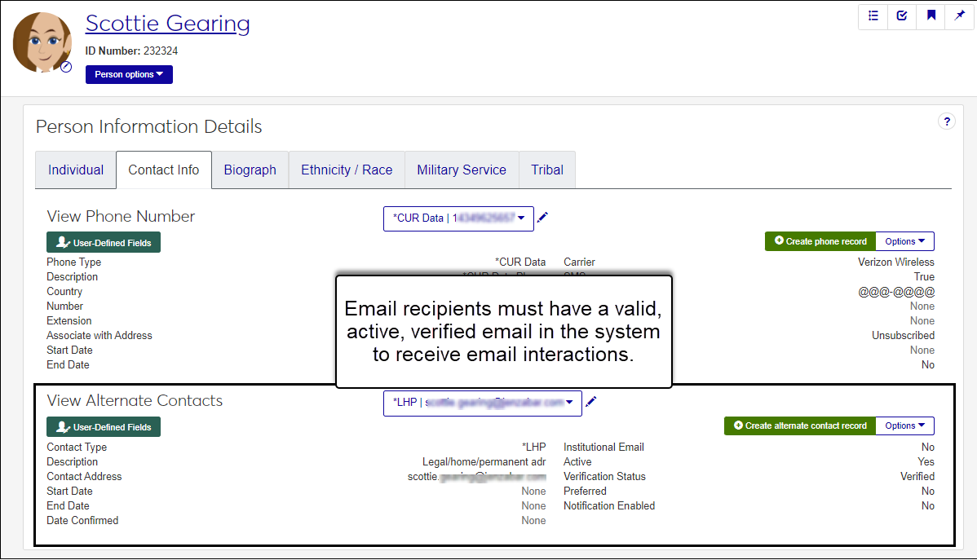Click the Verizon Wireless carrier value

(896, 262)
